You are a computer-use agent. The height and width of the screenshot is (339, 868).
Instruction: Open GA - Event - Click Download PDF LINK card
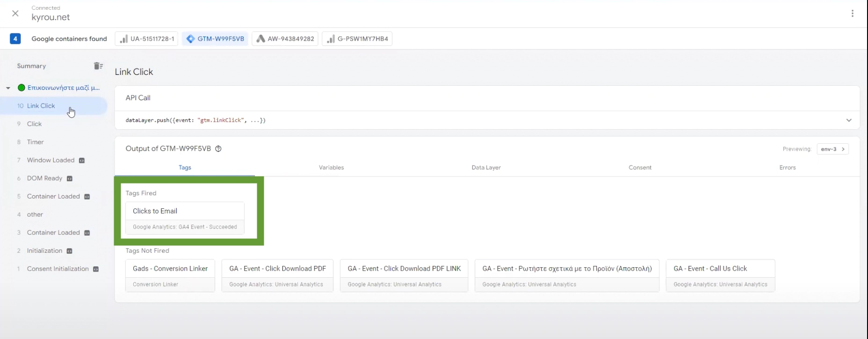click(404, 276)
